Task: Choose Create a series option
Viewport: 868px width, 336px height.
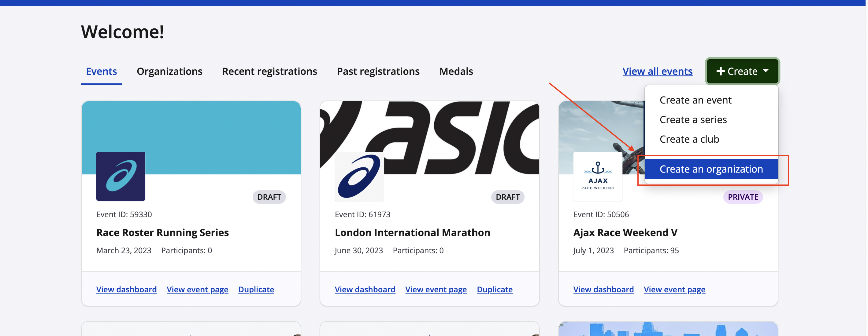Action: point(693,119)
